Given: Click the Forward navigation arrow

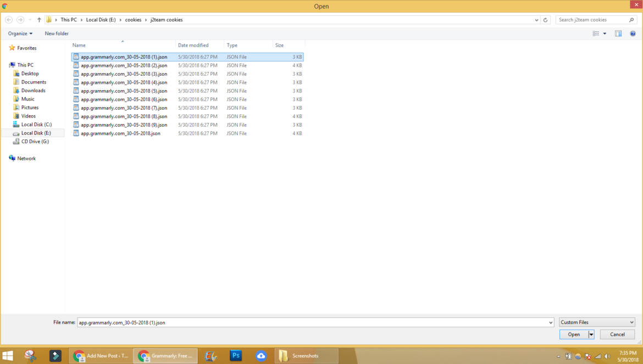Looking at the screenshot, I should [x=20, y=20].
